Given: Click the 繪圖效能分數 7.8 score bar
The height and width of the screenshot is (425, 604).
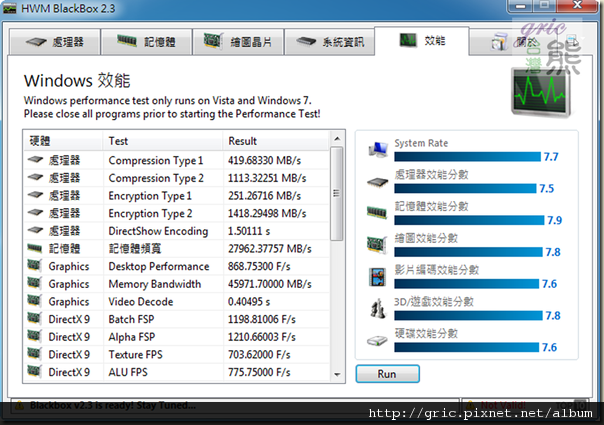Looking at the screenshot, I should pyautogui.click(x=468, y=252).
